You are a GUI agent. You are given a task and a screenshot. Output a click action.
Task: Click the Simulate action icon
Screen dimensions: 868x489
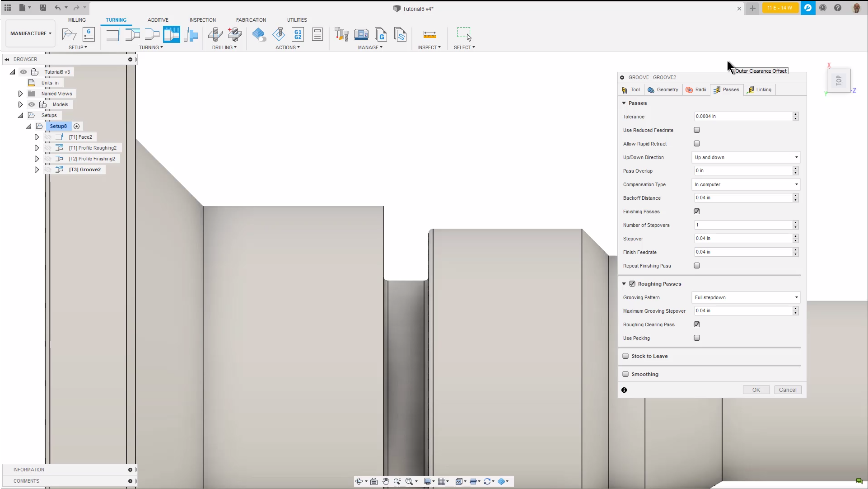pos(259,34)
